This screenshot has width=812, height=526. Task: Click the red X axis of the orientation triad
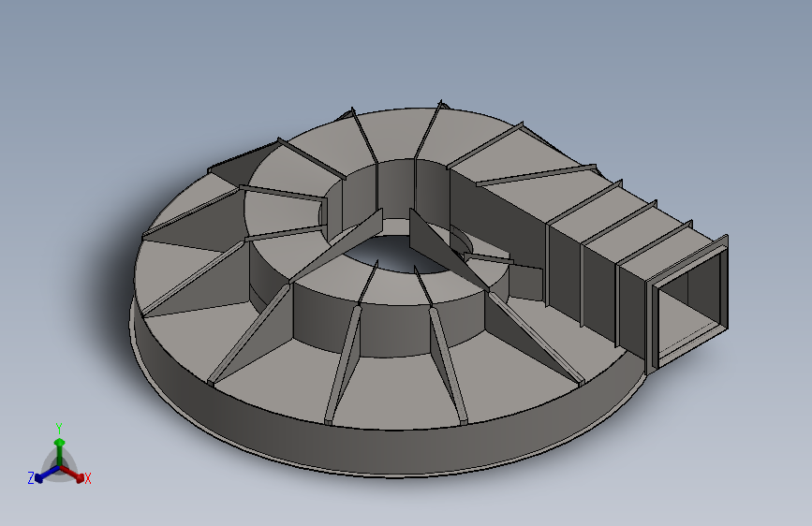73,474
